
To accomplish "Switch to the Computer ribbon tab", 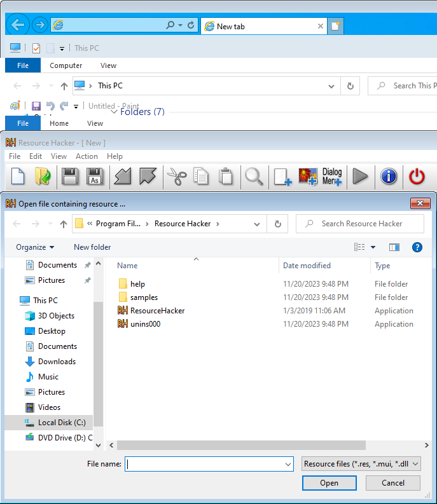I will pos(66,65).
